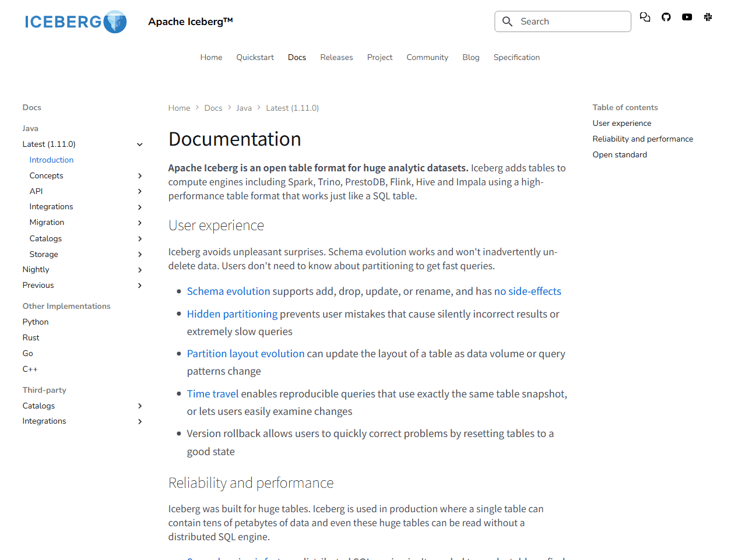Image resolution: width=738 pixels, height=560 pixels.
Task: Click the Iceberg logo in the header
Action: [76, 22]
